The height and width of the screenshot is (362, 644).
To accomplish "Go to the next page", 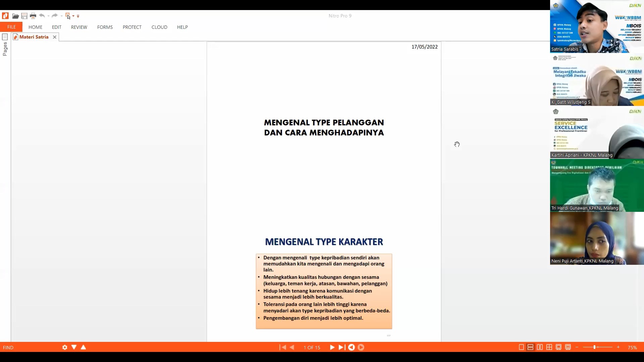I will 332,347.
